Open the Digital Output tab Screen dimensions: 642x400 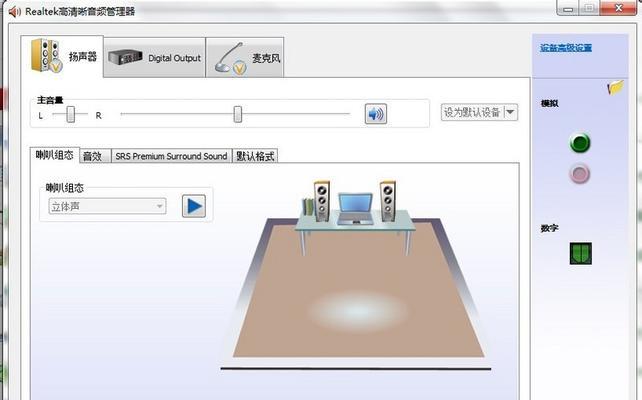[154, 57]
